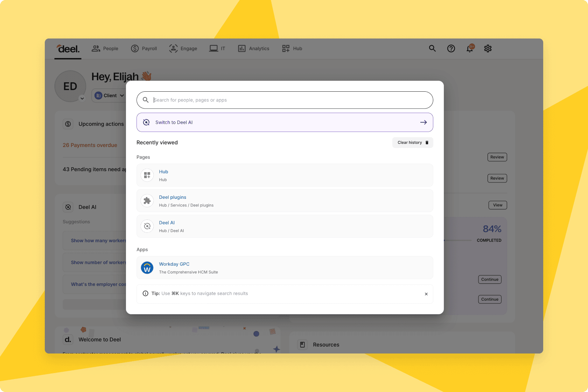588x392 pixels.
Task: Click the Deel AI card icon
Action: (x=68, y=207)
